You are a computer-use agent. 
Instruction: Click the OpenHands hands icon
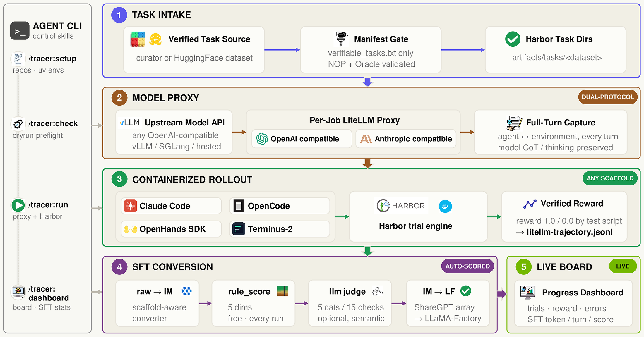[130, 229]
